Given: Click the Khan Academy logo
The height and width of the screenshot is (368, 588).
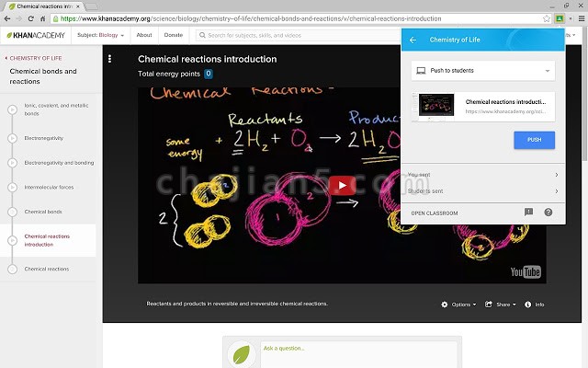Looking at the screenshot, I should tap(36, 35).
